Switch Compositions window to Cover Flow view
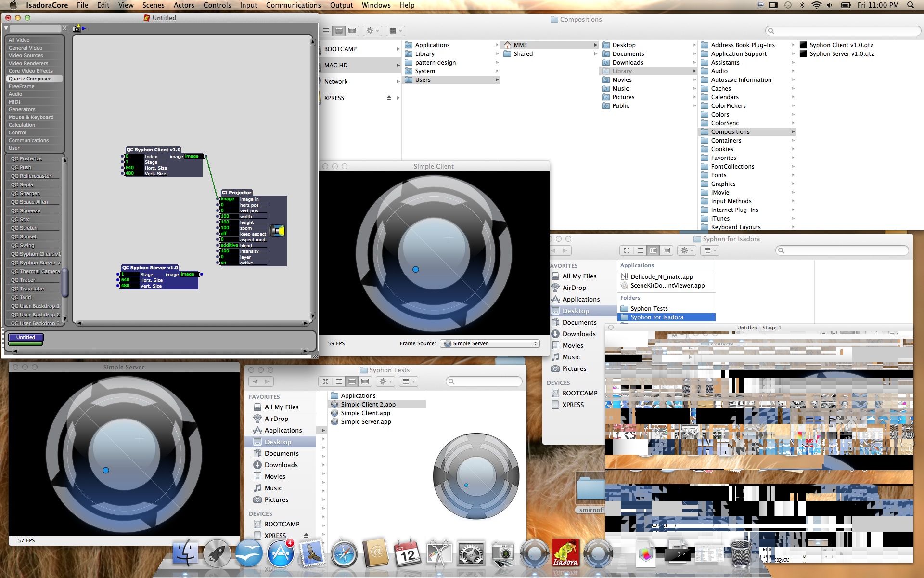The image size is (924, 578). point(352,30)
